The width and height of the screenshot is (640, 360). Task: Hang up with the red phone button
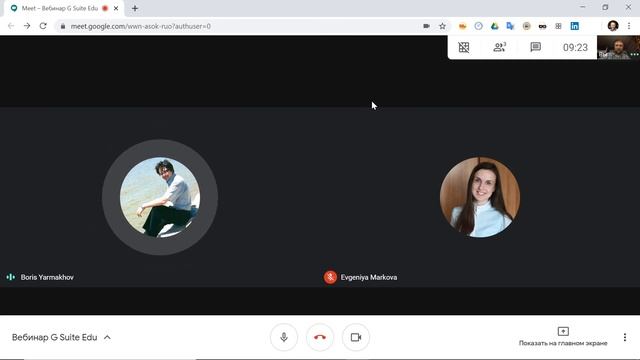click(x=320, y=337)
